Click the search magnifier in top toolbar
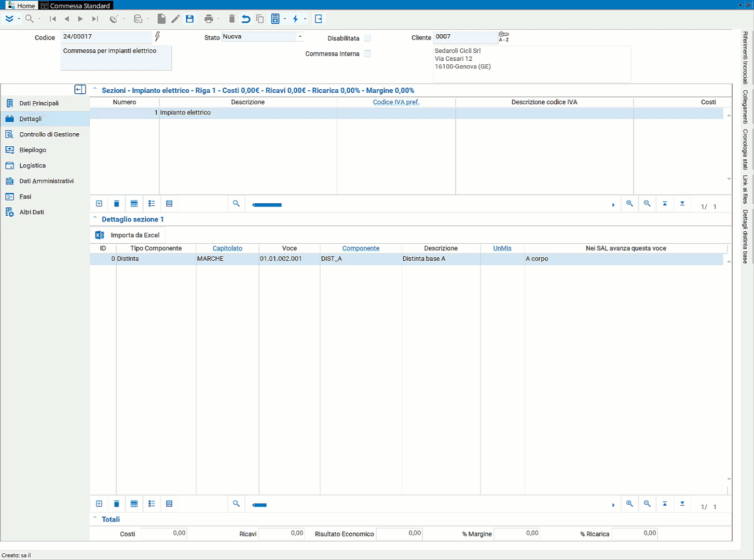This screenshot has height=560, width=754. point(30,19)
